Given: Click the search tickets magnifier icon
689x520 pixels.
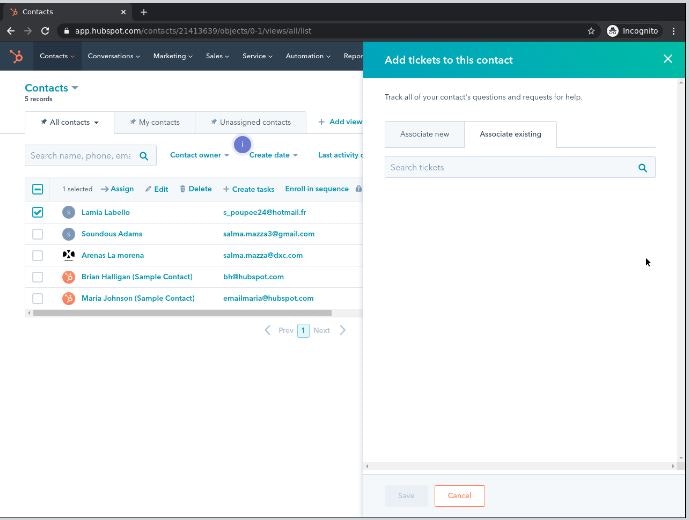Looking at the screenshot, I should point(642,167).
